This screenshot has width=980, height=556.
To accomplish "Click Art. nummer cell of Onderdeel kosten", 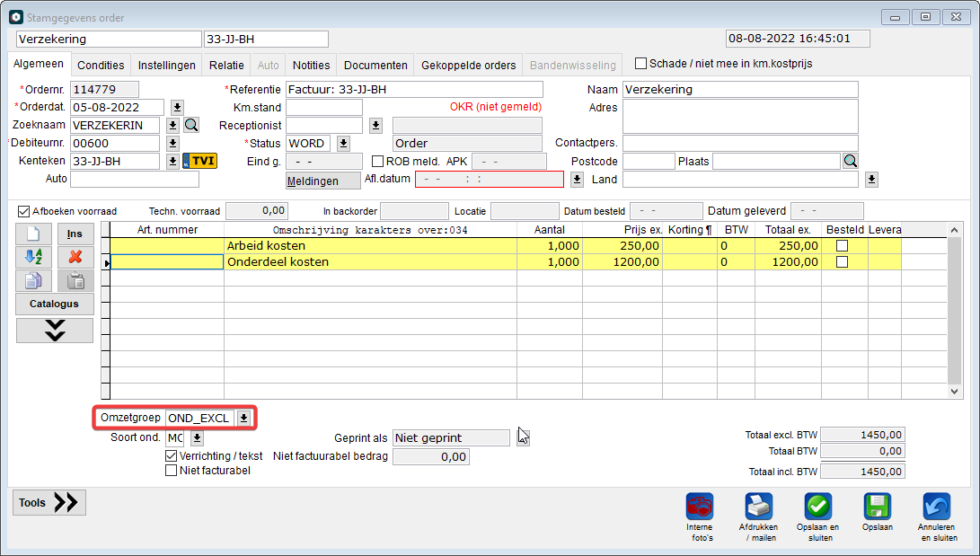I will 167,261.
